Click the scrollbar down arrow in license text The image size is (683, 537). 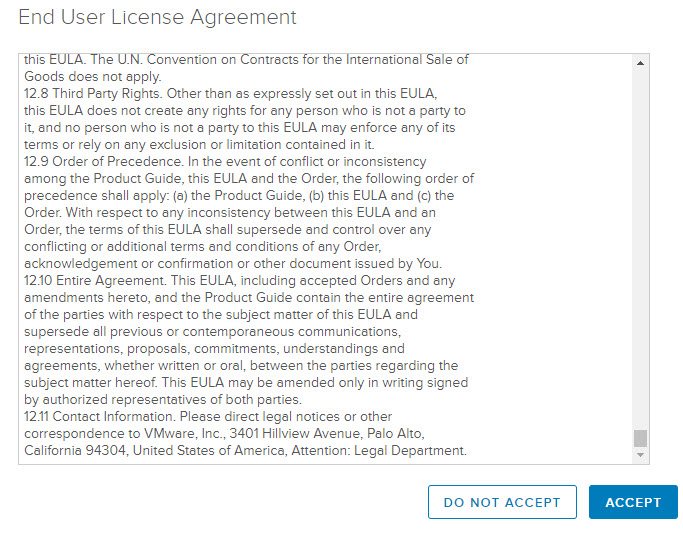(x=641, y=455)
